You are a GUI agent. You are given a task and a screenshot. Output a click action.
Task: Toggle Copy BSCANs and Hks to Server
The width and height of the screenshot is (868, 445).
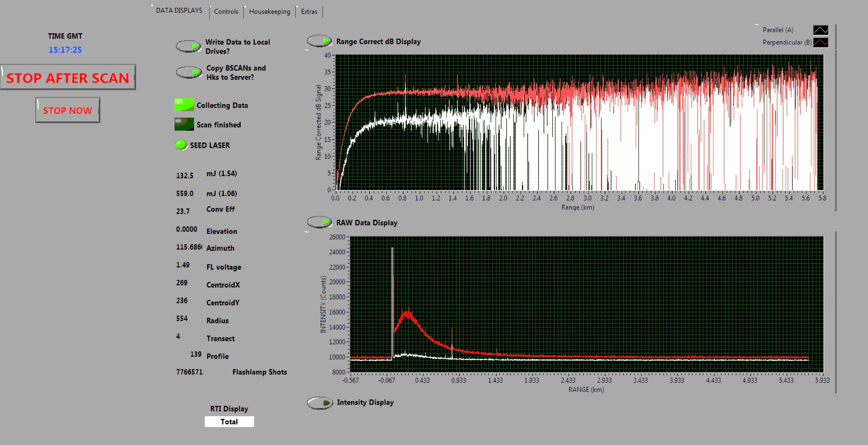coord(189,72)
